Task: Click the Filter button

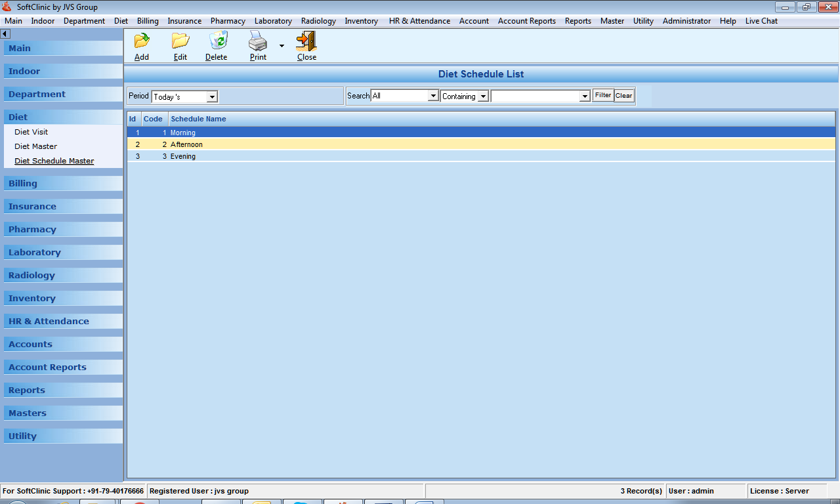Action: (602, 95)
